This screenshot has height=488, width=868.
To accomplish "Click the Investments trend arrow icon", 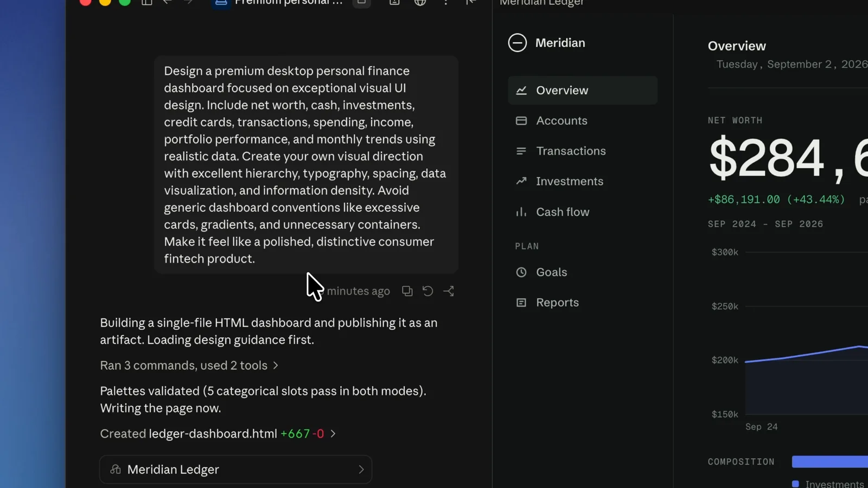I will click(521, 181).
